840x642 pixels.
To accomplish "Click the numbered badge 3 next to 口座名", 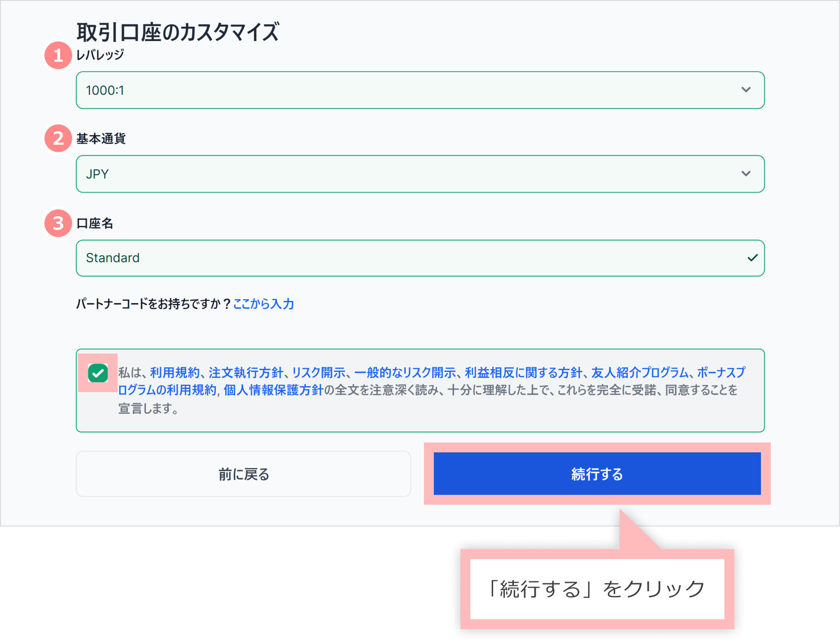I will (58, 223).
